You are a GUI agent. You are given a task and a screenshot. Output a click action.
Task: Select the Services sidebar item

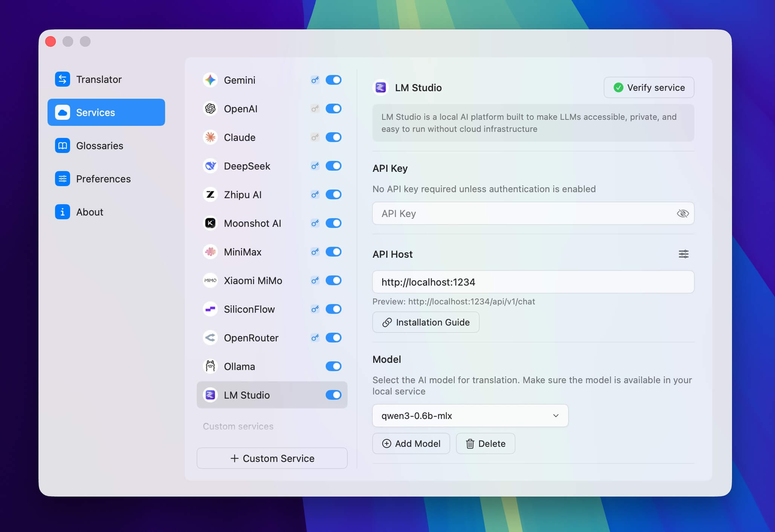106,112
